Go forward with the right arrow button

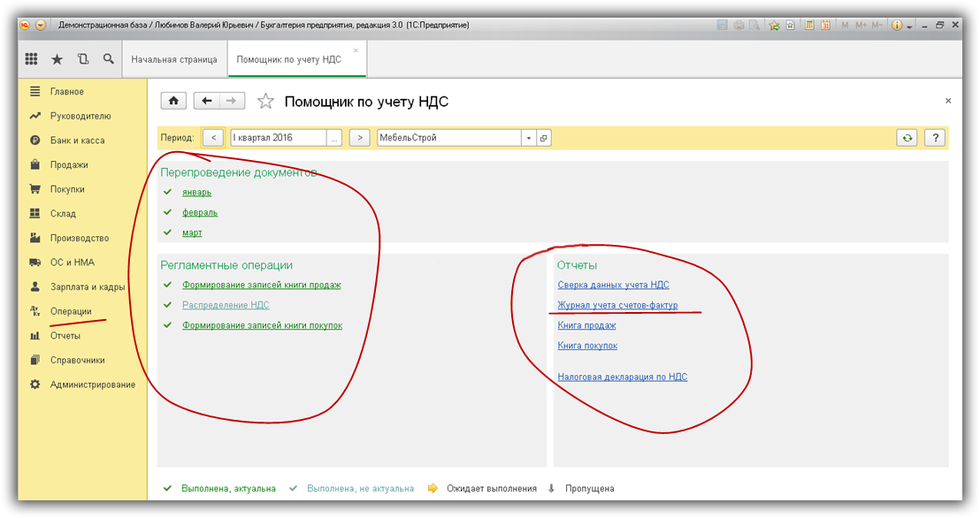click(231, 101)
